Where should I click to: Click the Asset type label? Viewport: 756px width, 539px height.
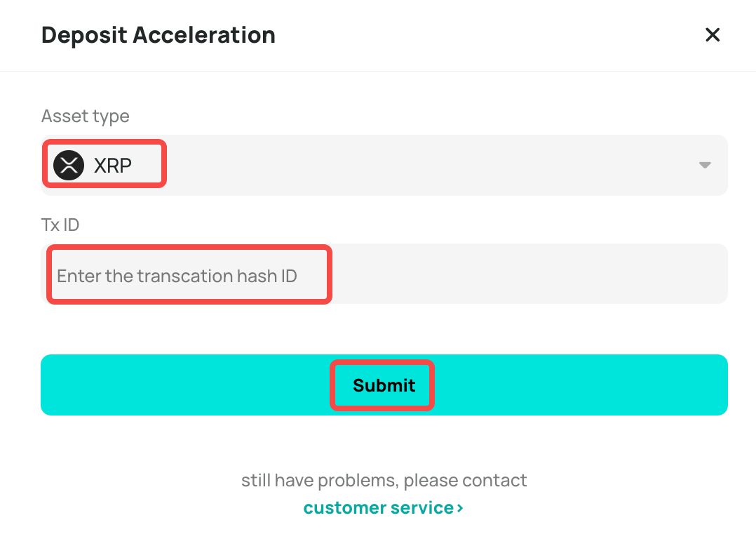[86, 116]
